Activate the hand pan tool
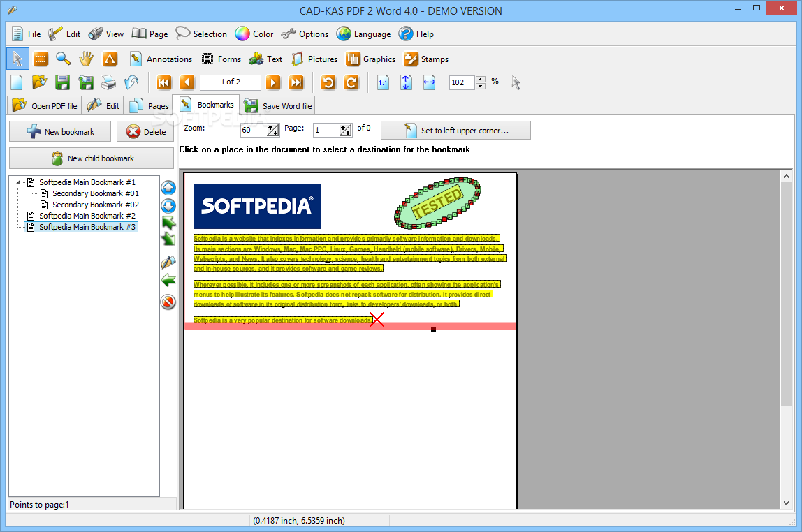The image size is (802, 532). click(87, 59)
